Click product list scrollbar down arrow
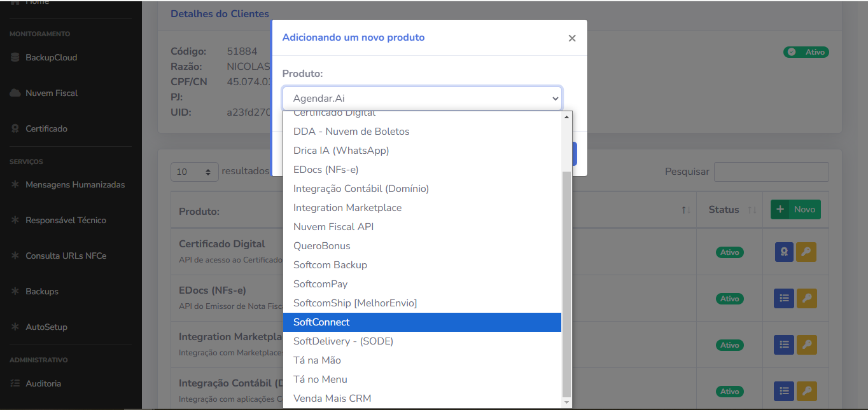This screenshot has width=868, height=410. [566, 402]
